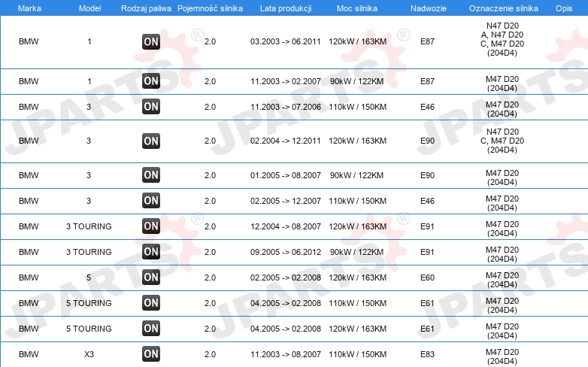Click the E60 body code cell
The height and width of the screenshot is (367, 588).
tap(427, 278)
